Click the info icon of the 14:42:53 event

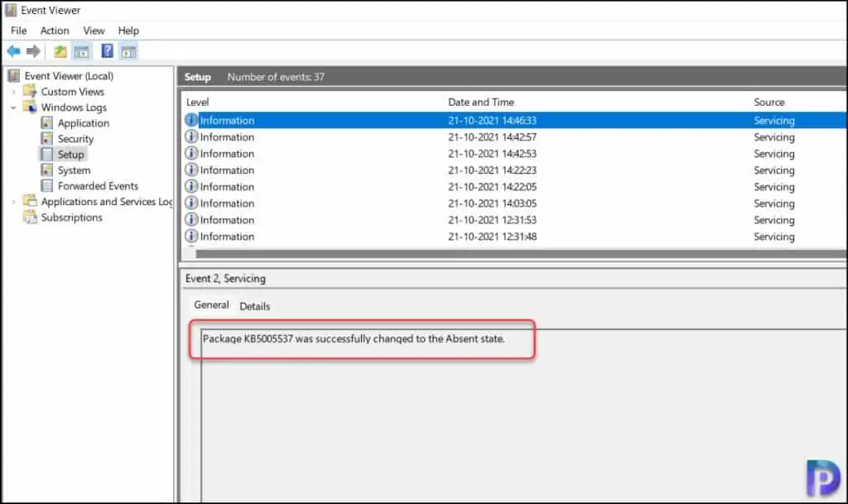click(x=191, y=153)
